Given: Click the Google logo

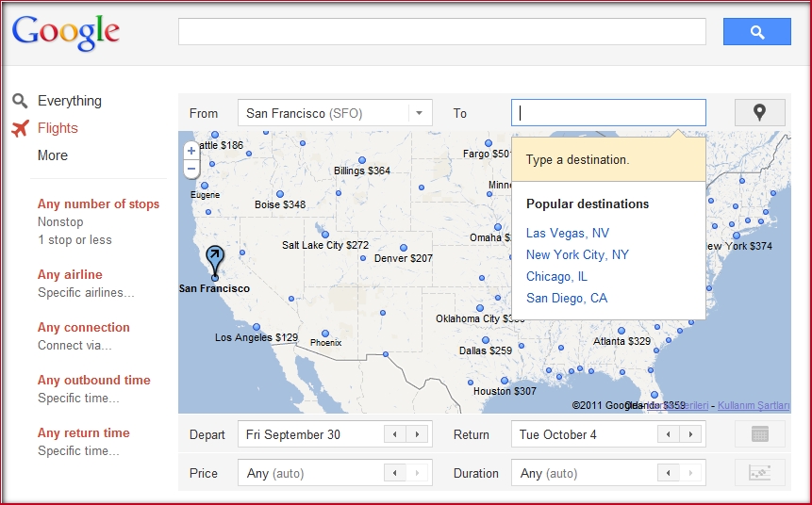Looking at the screenshot, I should point(66,32).
